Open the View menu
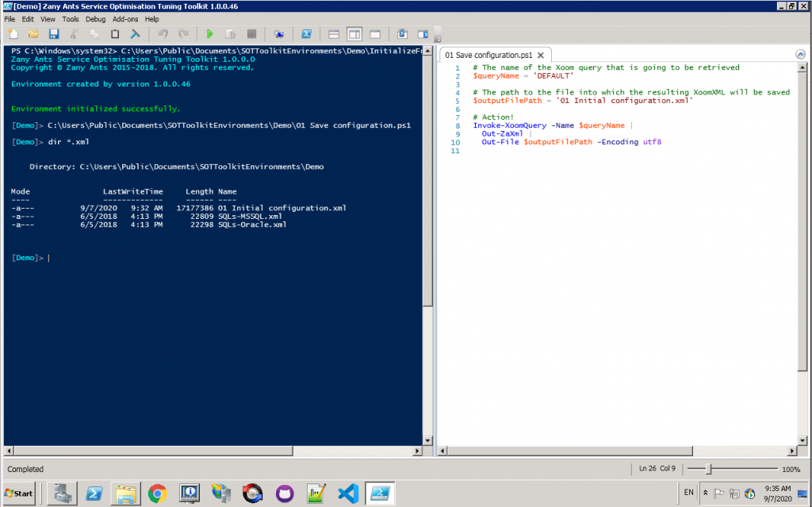This screenshot has height=507, width=812. (48, 19)
